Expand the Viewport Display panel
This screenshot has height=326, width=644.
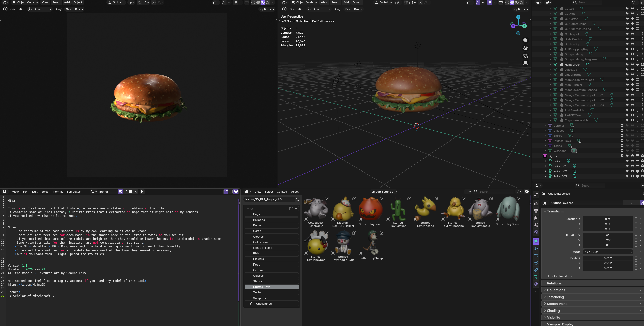click(x=592, y=324)
